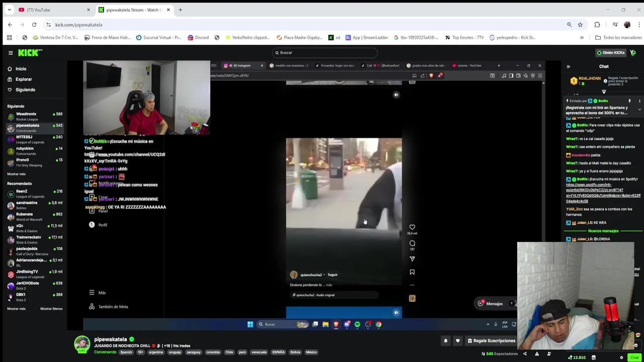Open the Kick sidebar hamburger menu
This screenshot has width=644, height=362.
11,53
